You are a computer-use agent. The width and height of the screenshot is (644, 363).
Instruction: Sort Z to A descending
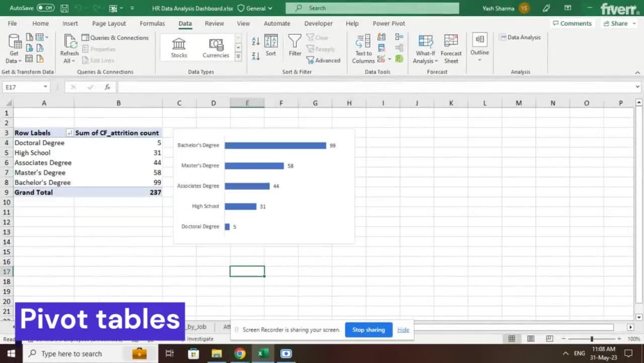click(x=256, y=56)
